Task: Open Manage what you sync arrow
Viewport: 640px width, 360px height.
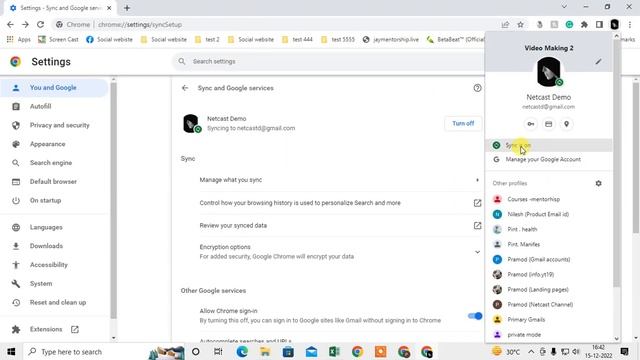Action: pyautogui.click(x=477, y=180)
